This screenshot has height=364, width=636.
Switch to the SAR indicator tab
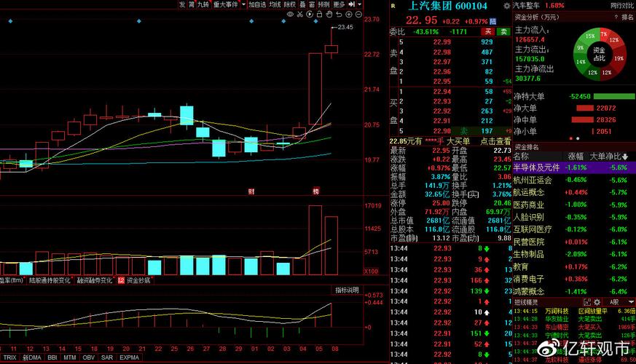click(107, 357)
